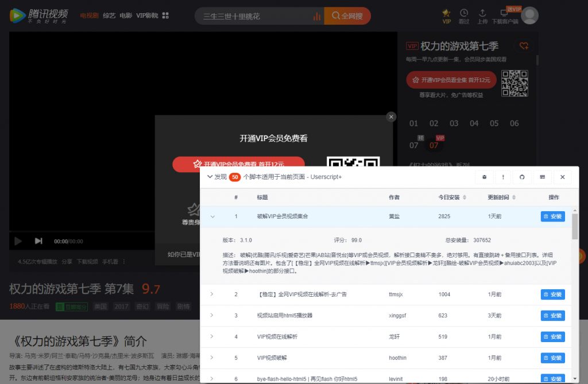Expand the VIP视频破解 row by hoothin

click(212, 358)
